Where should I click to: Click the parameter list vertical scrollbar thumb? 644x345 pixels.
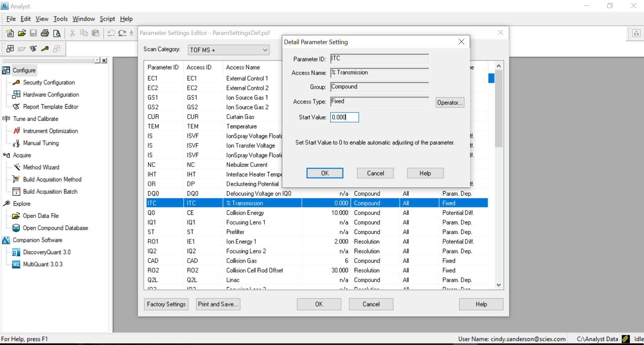pos(498,108)
